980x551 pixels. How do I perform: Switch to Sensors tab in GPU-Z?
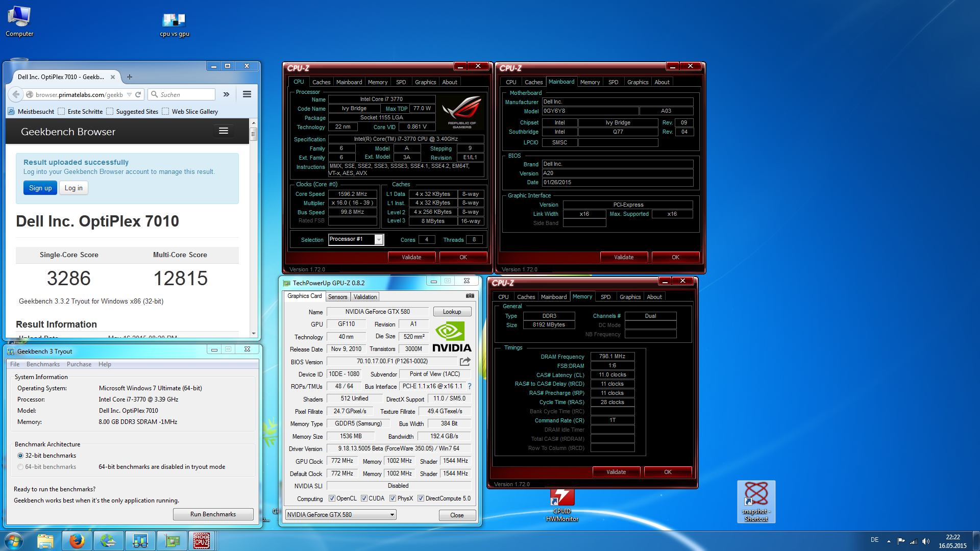pos(337,297)
